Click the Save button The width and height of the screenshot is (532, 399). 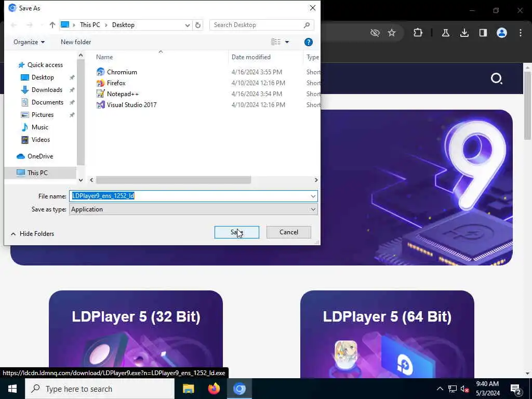pos(237,232)
